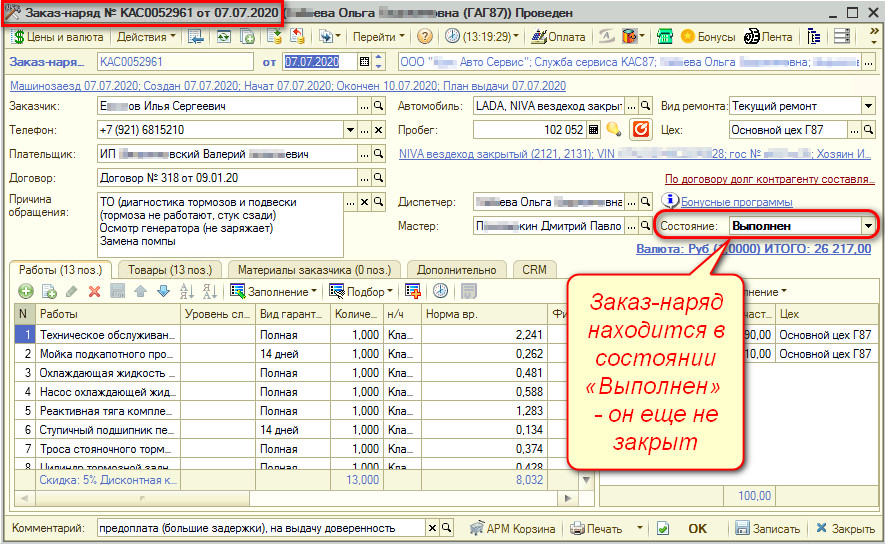
Task: Open the Бонусные программы link
Action: pos(737,202)
